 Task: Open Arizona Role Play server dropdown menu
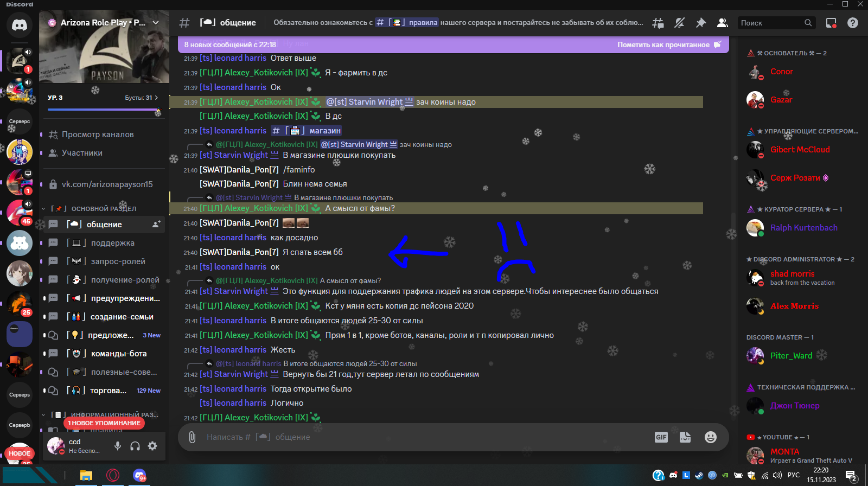156,23
